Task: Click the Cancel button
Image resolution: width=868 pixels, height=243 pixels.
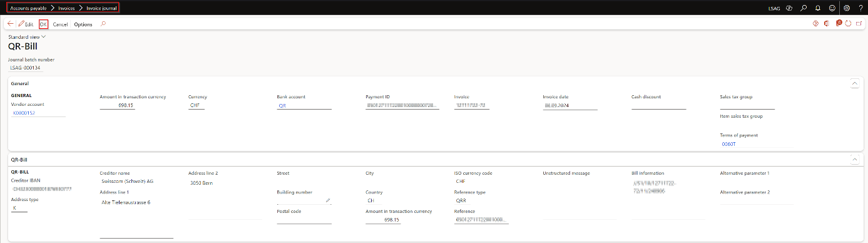Action: coord(60,24)
